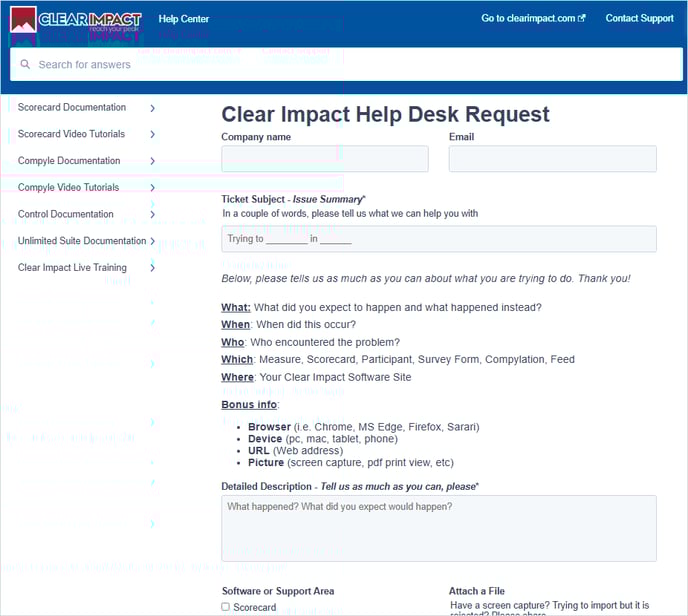Viewport: 688px width, 616px height.
Task: Expand the Scorecard Documentation chevron
Action: (152, 108)
